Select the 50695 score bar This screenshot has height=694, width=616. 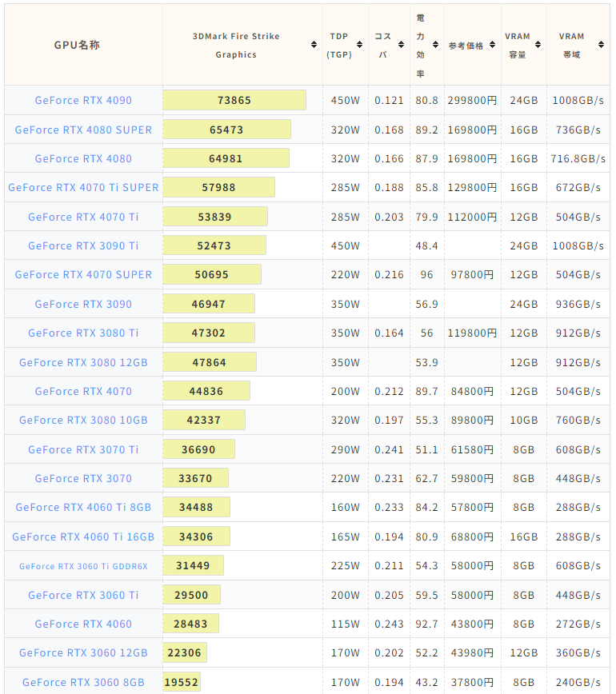coord(212,274)
